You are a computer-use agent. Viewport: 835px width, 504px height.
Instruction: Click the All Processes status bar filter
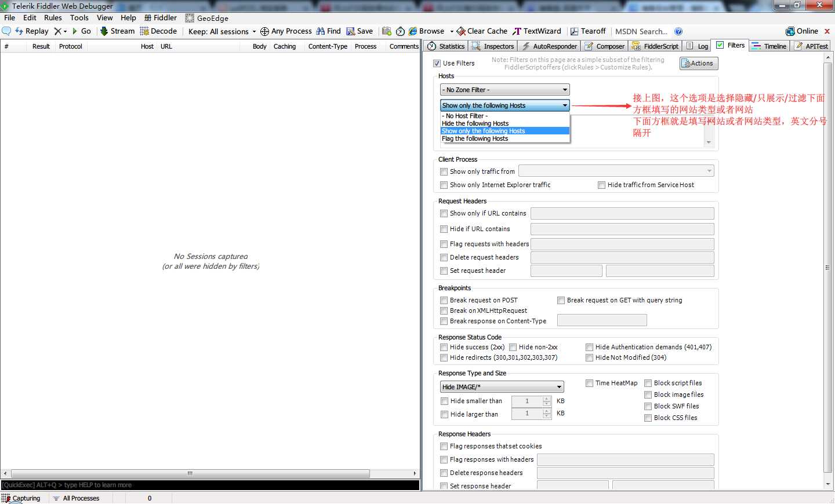click(x=76, y=498)
